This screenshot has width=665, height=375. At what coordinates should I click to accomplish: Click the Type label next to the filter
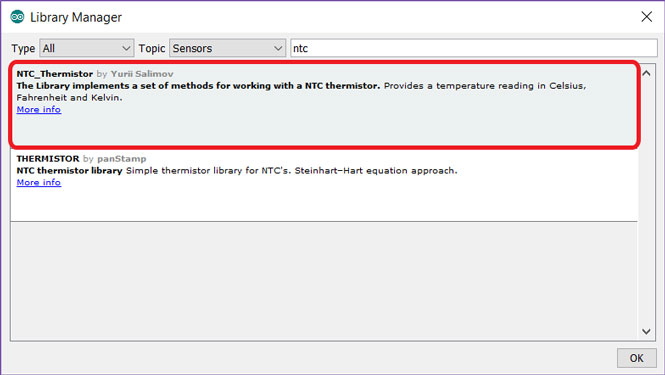(x=23, y=49)
